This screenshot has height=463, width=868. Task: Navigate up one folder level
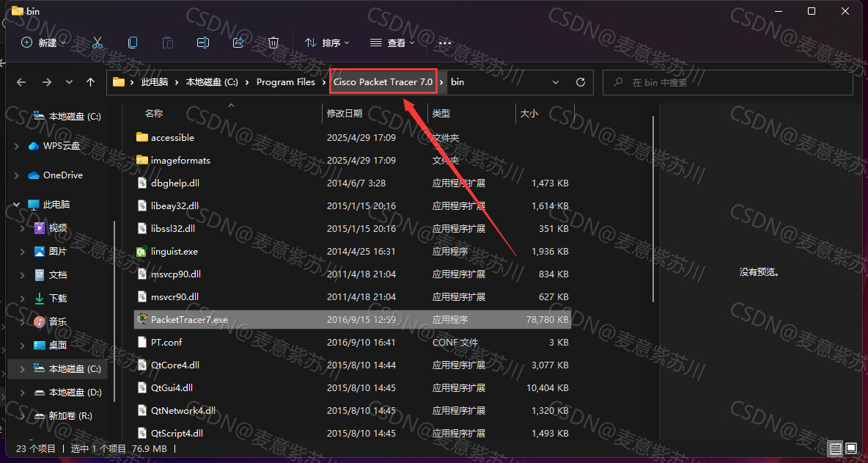click(91, 82)
